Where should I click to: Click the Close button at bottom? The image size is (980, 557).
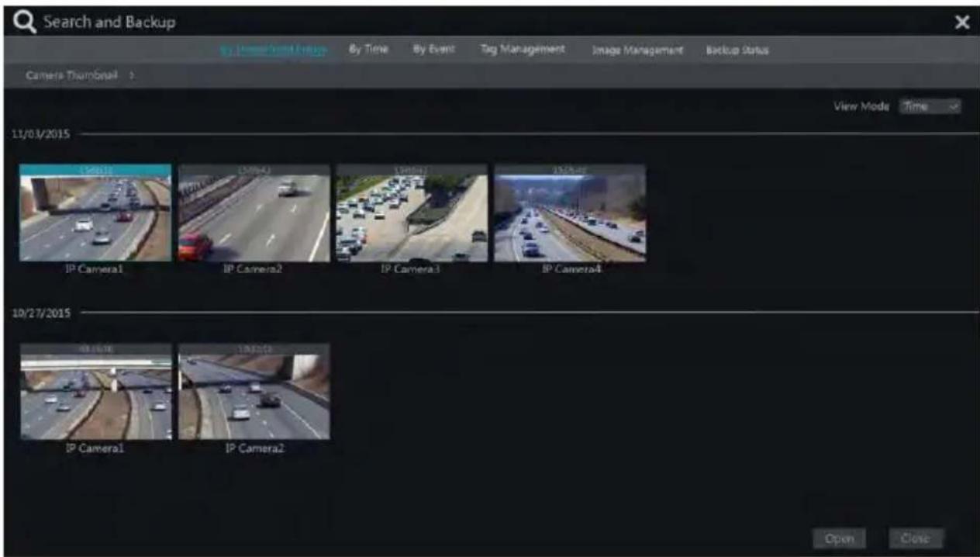916,538
